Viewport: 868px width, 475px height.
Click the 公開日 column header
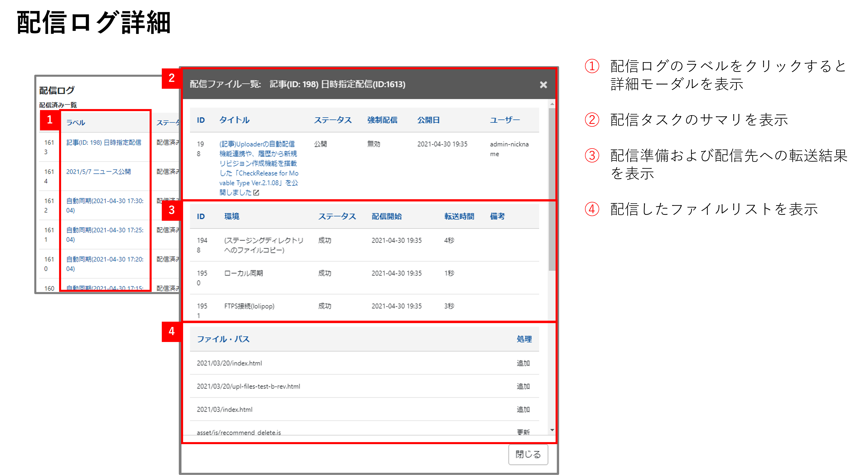tap(428, 120)
